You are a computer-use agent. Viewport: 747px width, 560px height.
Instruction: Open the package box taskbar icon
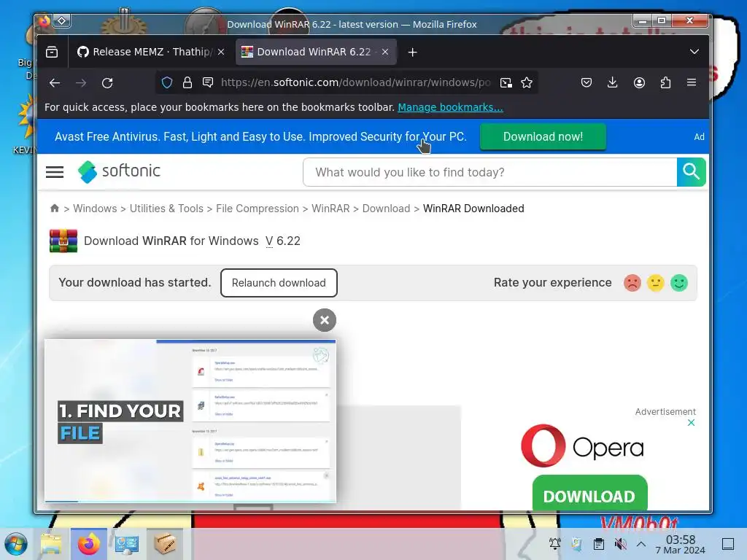[165, 544]
